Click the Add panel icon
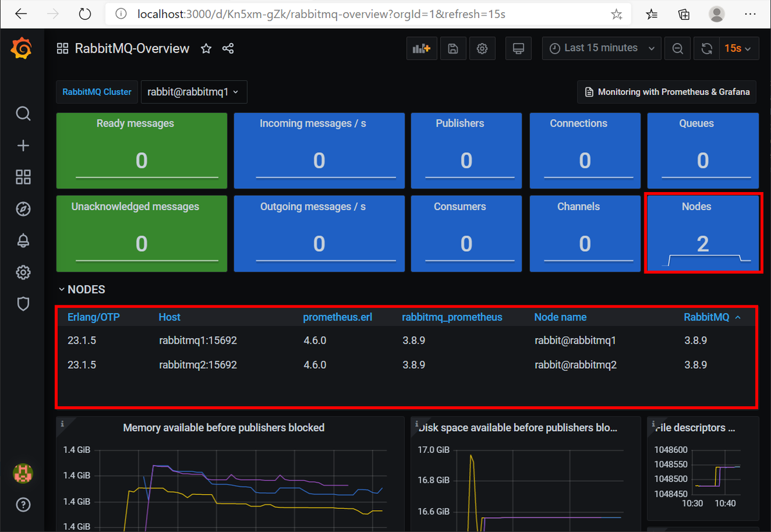The height and width of the screenshot is (532, 771). [x=422, y=48]
